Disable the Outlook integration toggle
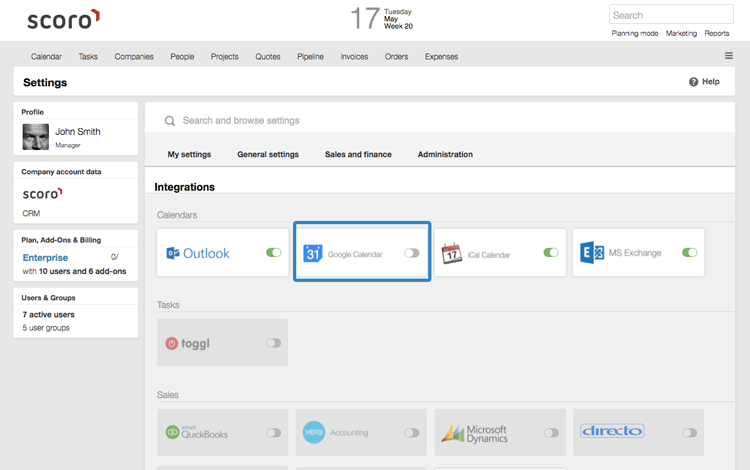This screenshot has height=470, width=750. pyautogui.click(x=274, y=252)
